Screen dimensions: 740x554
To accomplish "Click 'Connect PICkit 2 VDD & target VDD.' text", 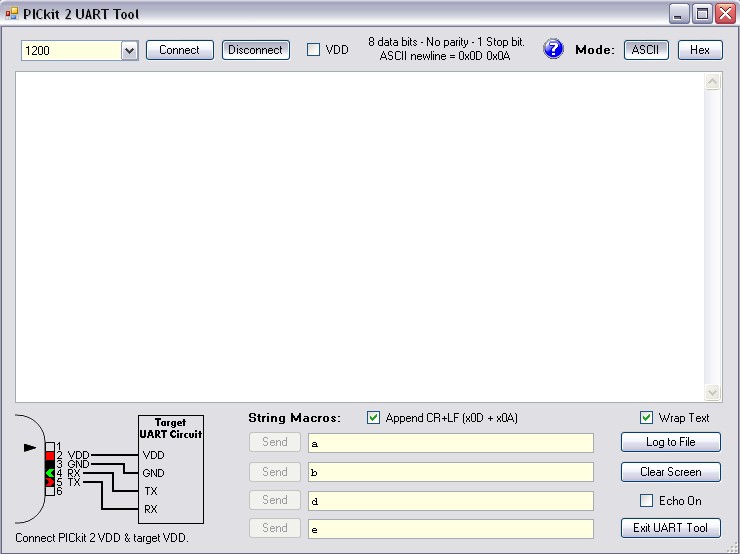I will (102, 538).
